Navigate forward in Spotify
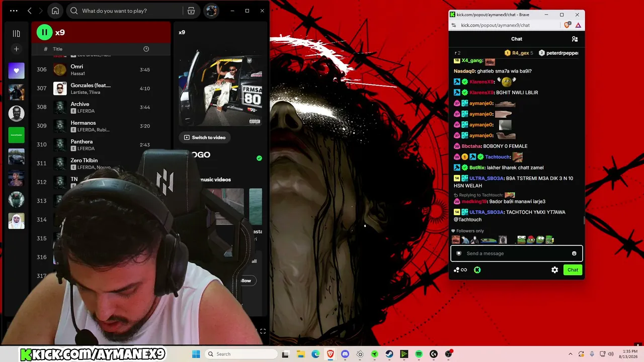Image resolution: width=644 pixels, height=362 pixels. tap(42, 11)
